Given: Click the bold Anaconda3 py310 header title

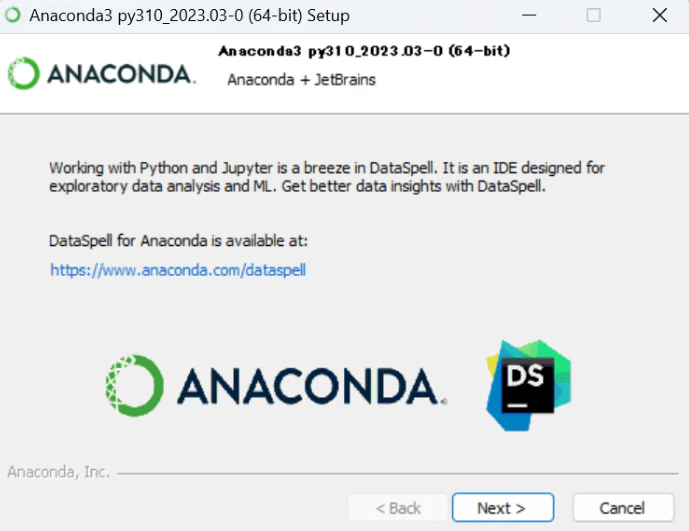Looking at the screenshot, I should click(364, 51).
